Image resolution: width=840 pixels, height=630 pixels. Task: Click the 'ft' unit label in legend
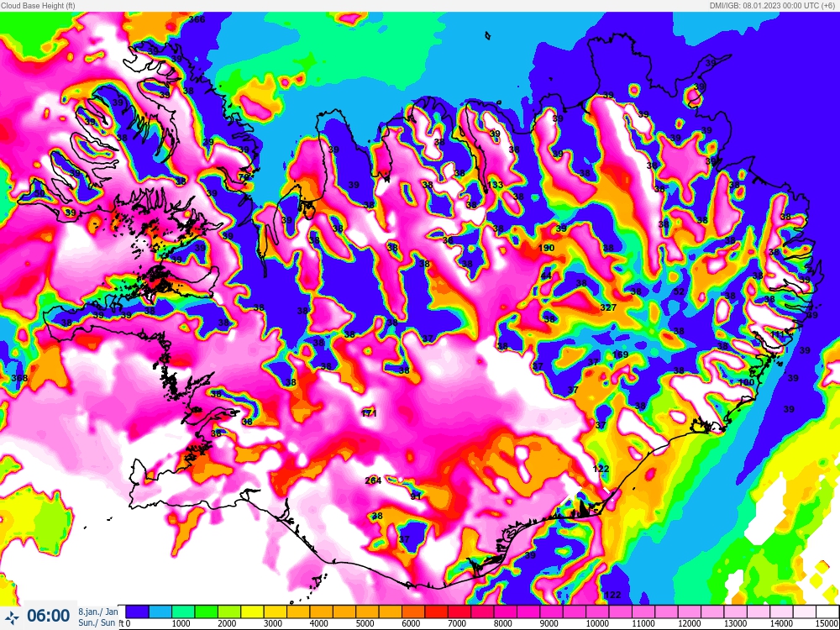click(x=122, y=623)
